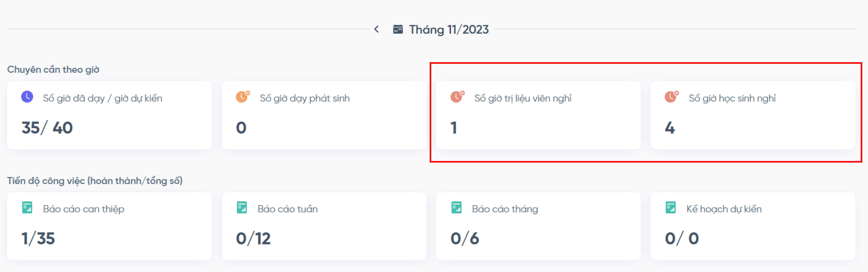868x272 pixels.
Task: Click the green icon for Kế hoạch dự kiến
Action: point(671,208)
